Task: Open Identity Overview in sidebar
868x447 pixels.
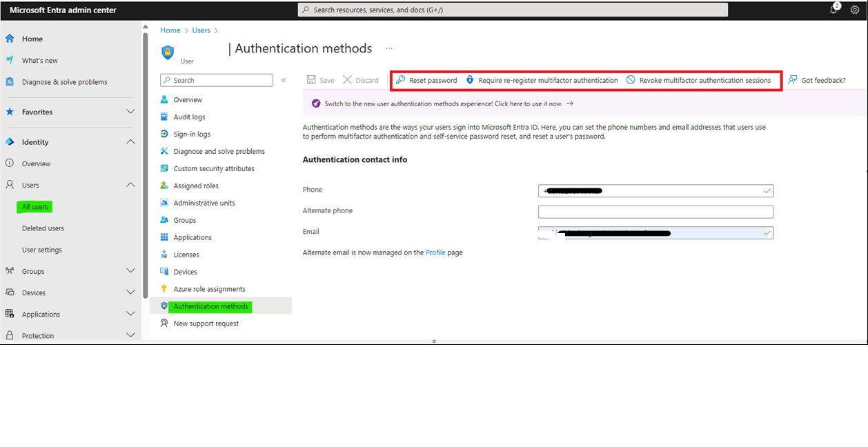Action: pyautogui.click(x=36, y=163)
